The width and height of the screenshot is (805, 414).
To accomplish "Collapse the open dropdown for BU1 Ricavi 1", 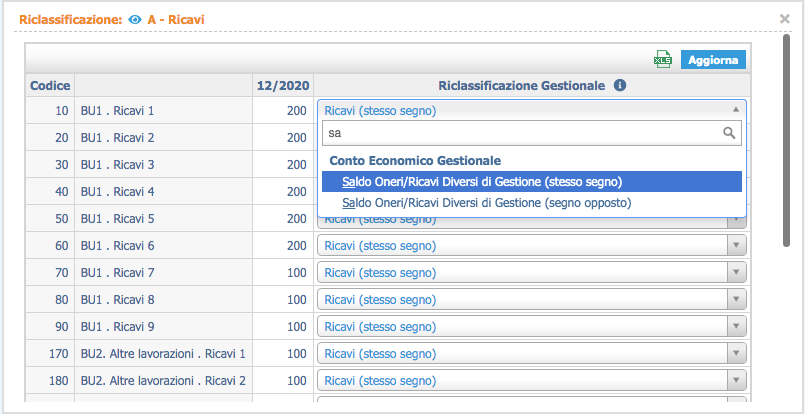I will tap(736, 110).
